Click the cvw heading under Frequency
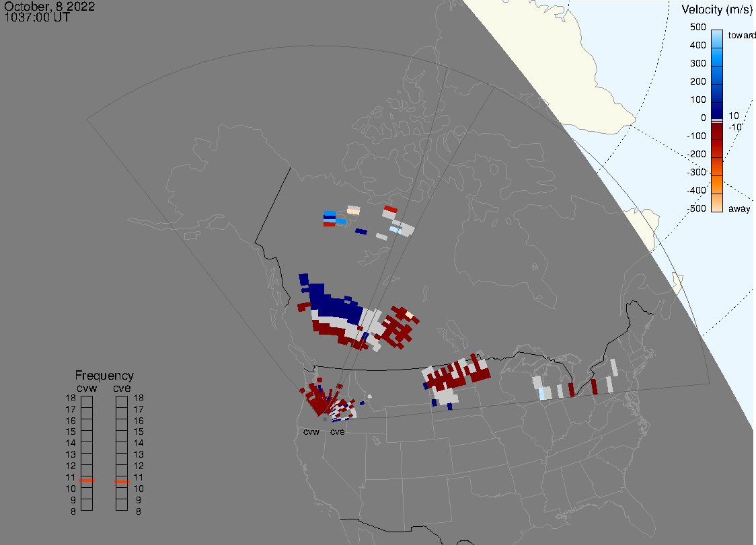756x545 pixels. tap(87, 388)
